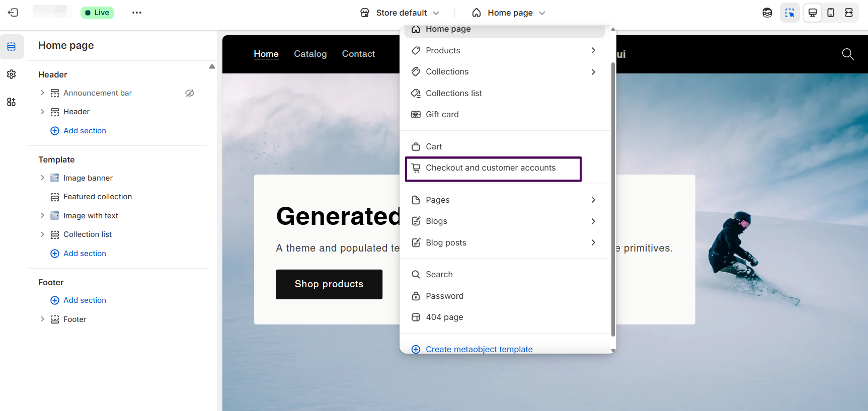Click Create metaobject template link
The image size is (868, 411).
pyautogui.click(x=479, y=349)
